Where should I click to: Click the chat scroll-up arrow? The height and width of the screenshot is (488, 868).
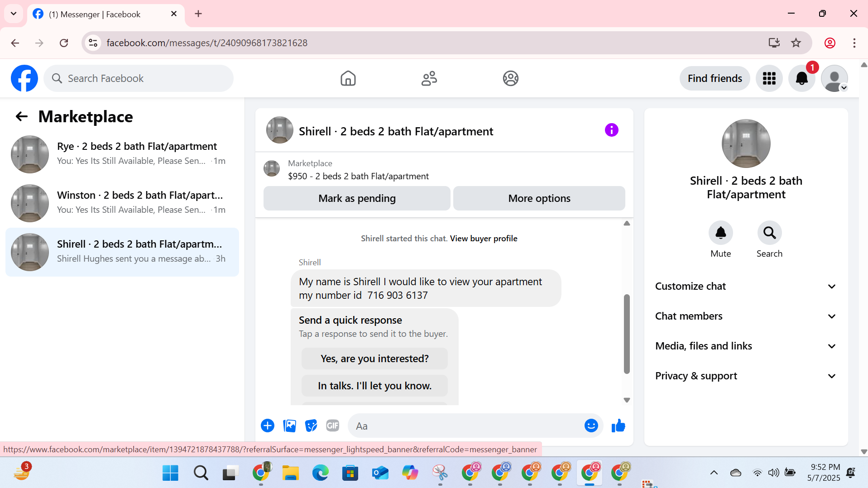click(627, 223)
